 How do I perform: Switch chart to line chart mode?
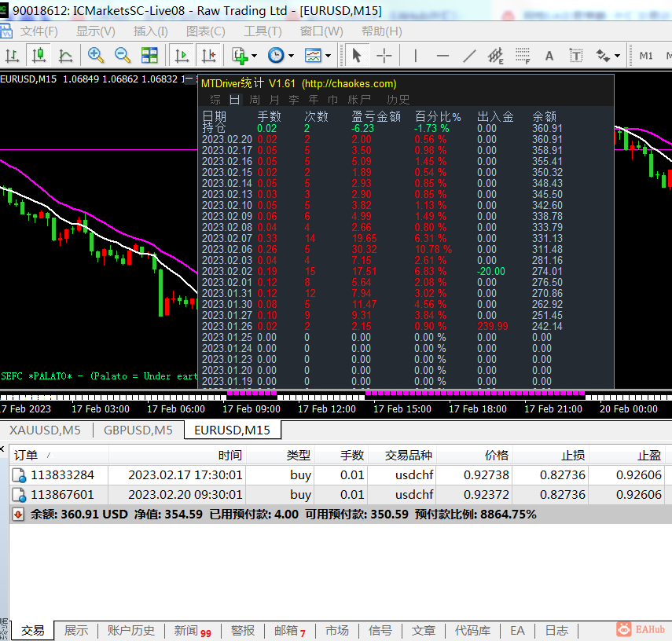(x=65, y=56)
